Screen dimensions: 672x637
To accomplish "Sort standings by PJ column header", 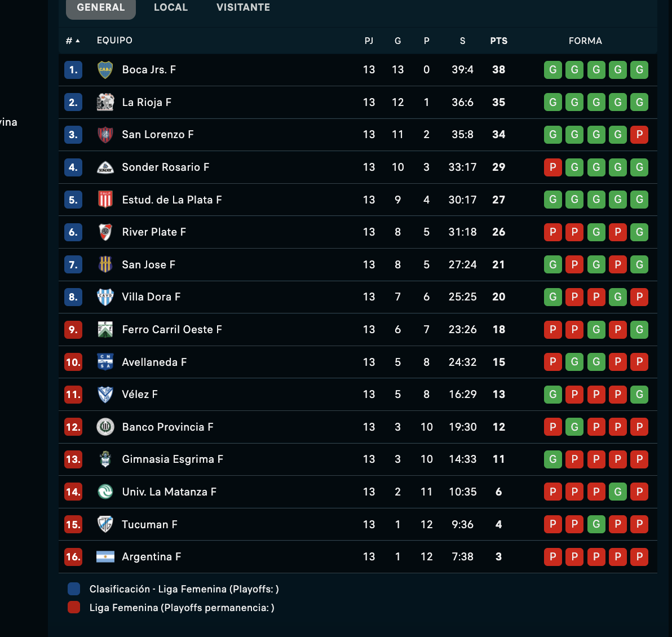I will click(x=369, y=41).
